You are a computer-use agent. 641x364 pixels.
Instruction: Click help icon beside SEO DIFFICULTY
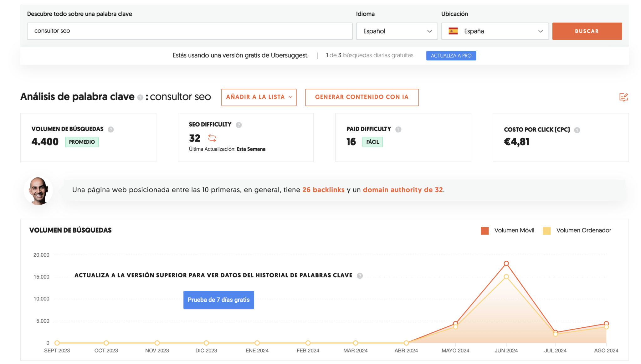click(239, 125)
